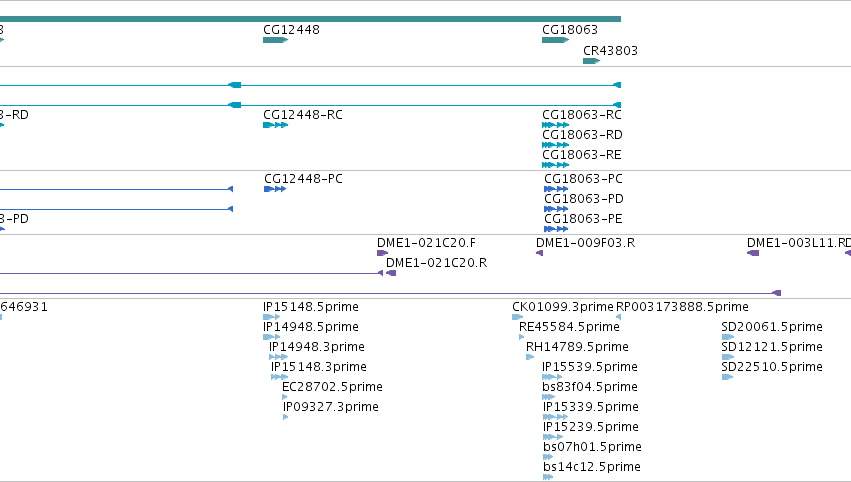This screenshot has height=482, width=851.
Task: Click the IP14948.3prime EST label
Action: point(317,347)
